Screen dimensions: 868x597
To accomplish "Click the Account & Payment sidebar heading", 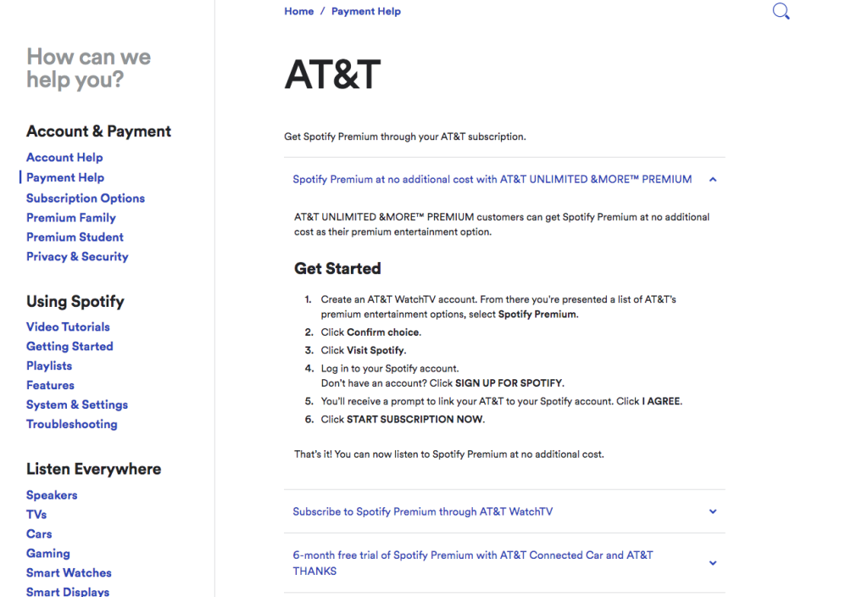I will coord(98,131).
